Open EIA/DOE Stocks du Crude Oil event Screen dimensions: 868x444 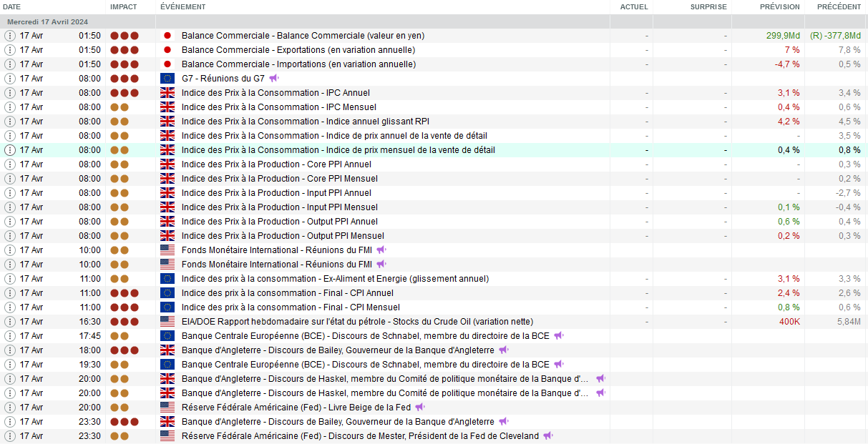[357, 322]
